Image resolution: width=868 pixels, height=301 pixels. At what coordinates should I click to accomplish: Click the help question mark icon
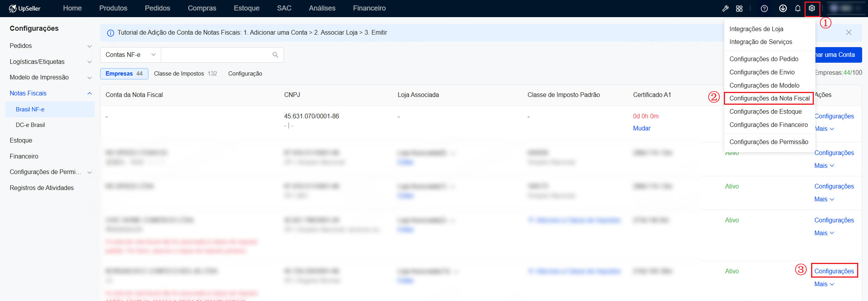point(764,9)
